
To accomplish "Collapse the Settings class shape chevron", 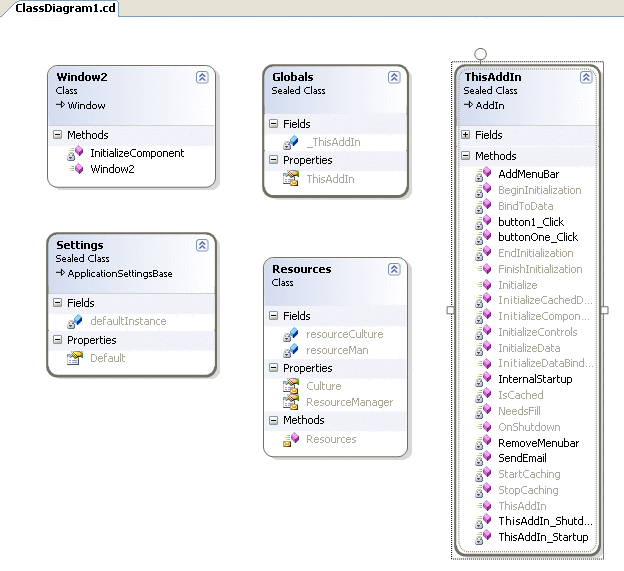I will click(202, 245).
